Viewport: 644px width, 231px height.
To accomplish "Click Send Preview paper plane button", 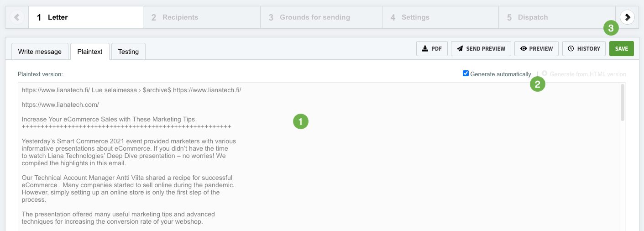I will click(x=481, y=49).
